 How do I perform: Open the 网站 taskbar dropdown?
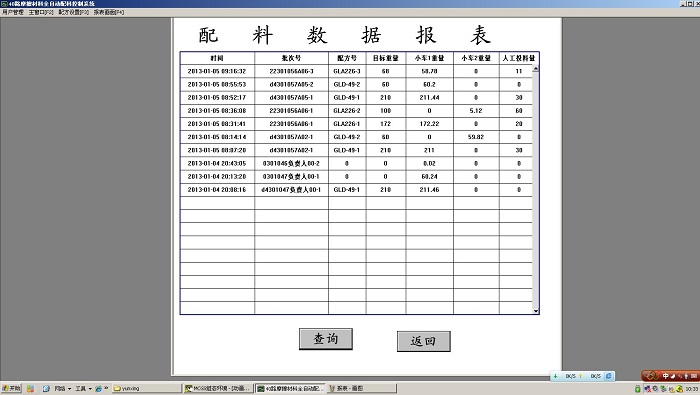click(63, 388)
